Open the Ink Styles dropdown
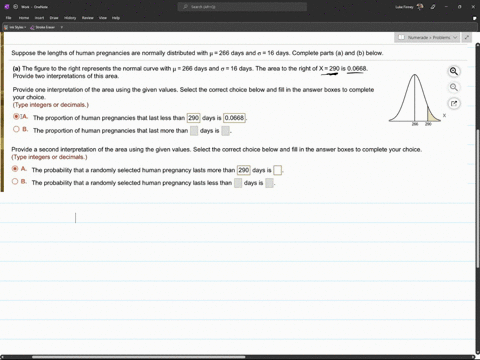The image size is (480, 360). (x=15, y=27)
